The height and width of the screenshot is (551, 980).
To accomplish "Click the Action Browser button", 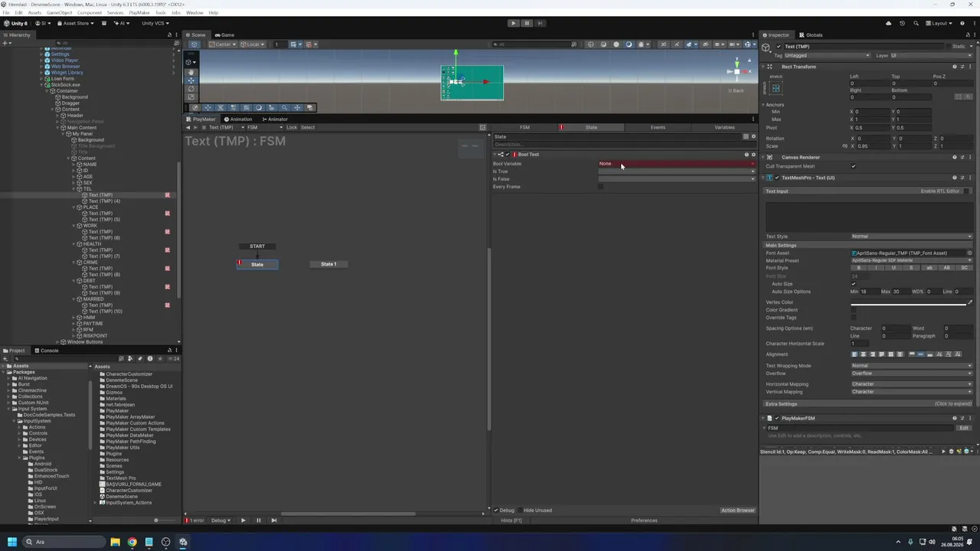I will point(738,510).
